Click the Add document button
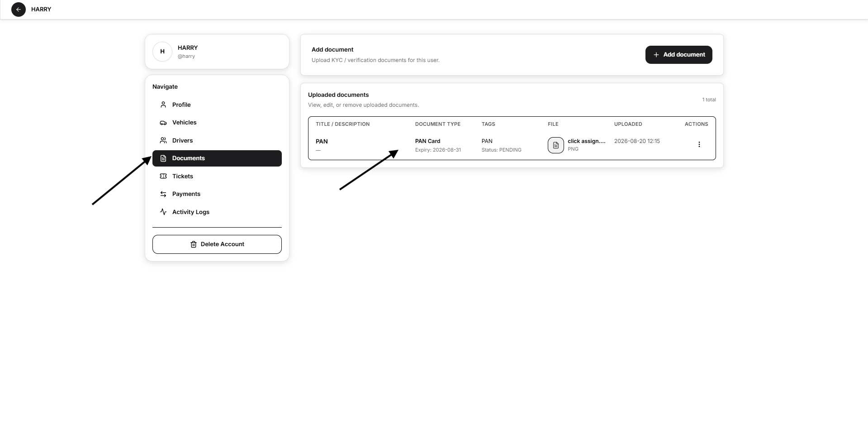This screenshot has height=424, width=868. click(x=678, y=55)
